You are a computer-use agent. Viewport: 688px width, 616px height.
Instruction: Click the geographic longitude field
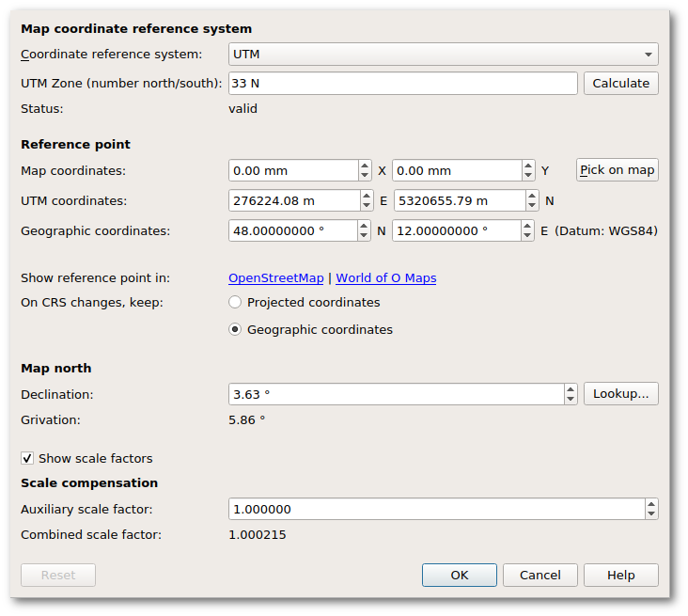coord(457,230)
